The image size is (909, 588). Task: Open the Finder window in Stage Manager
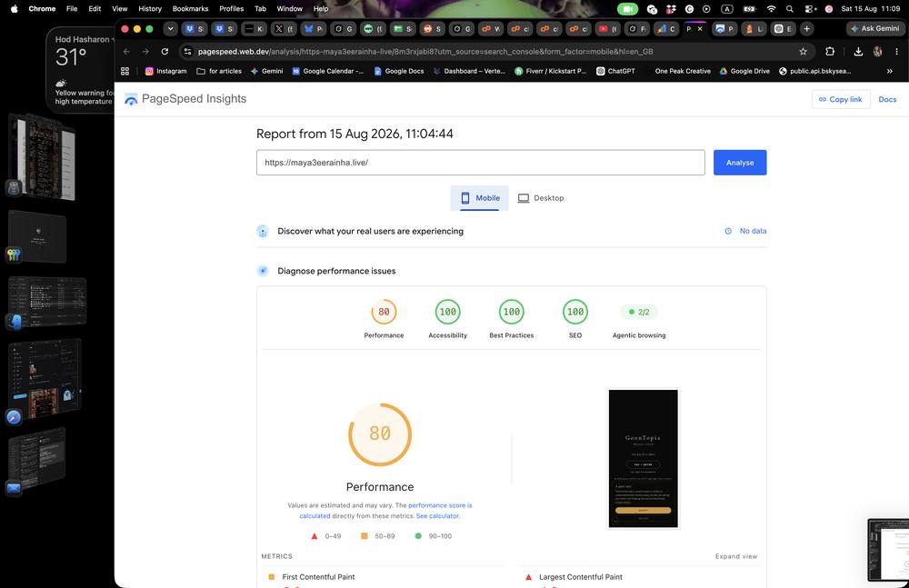(x=46, y=302)
